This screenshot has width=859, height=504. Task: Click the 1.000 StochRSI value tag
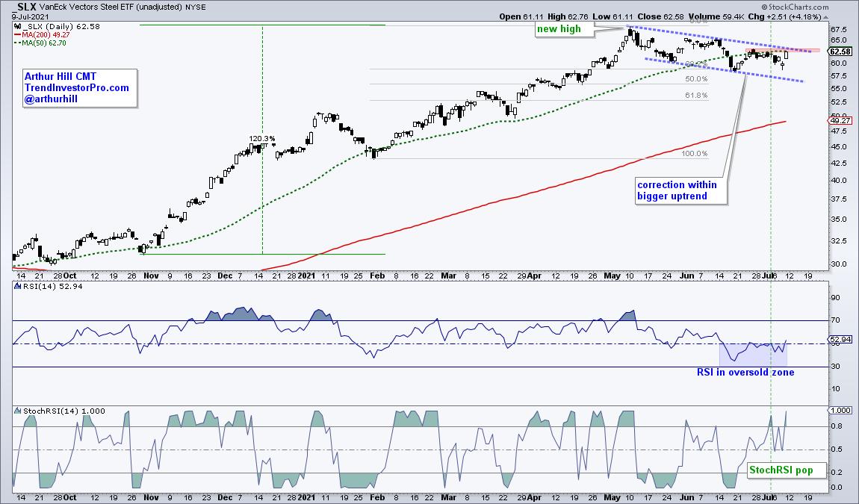point(840,411)
